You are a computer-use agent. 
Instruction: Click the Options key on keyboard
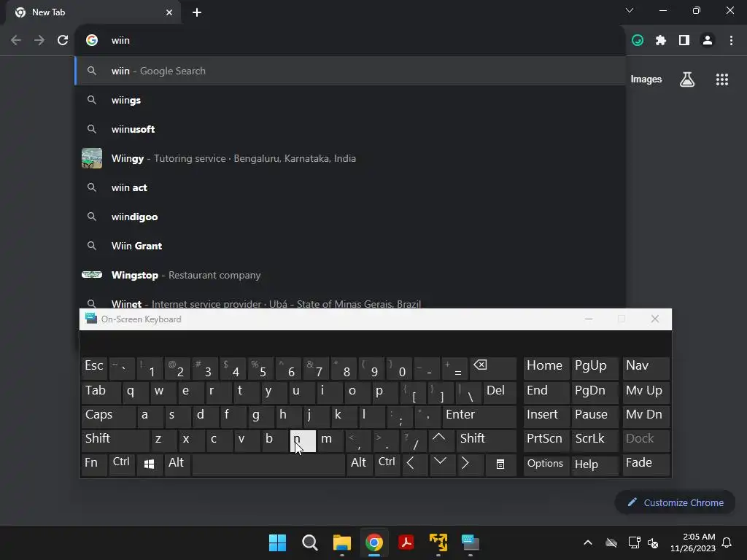pos(546,464)
